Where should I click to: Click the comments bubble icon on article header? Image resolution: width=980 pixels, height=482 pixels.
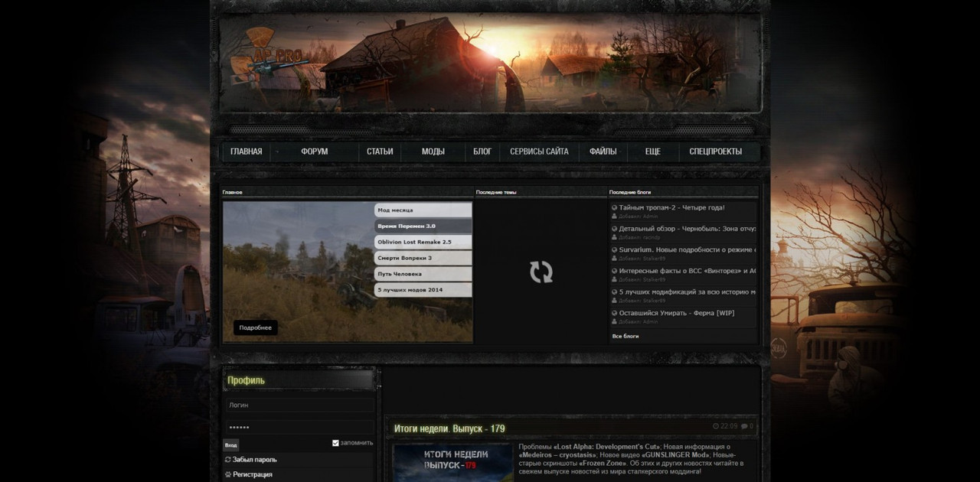[x=744, y=426]
